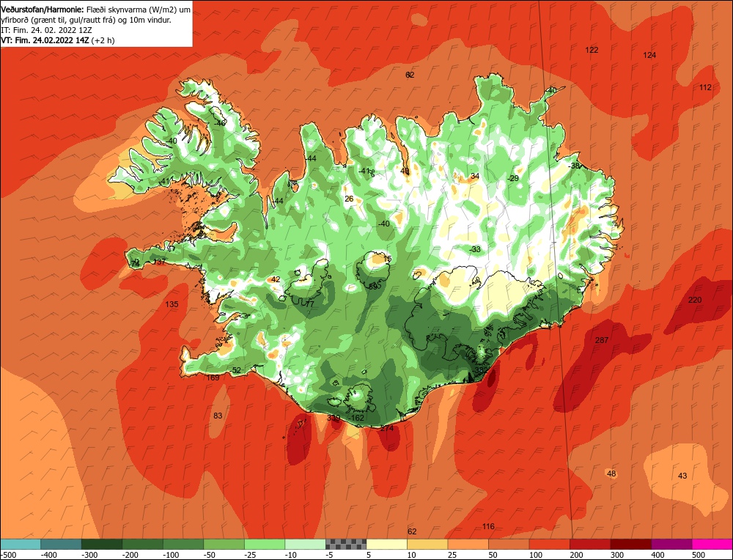Click the '-52' value on the map
The height and width of the screenshot is (560, 733).
235,371
